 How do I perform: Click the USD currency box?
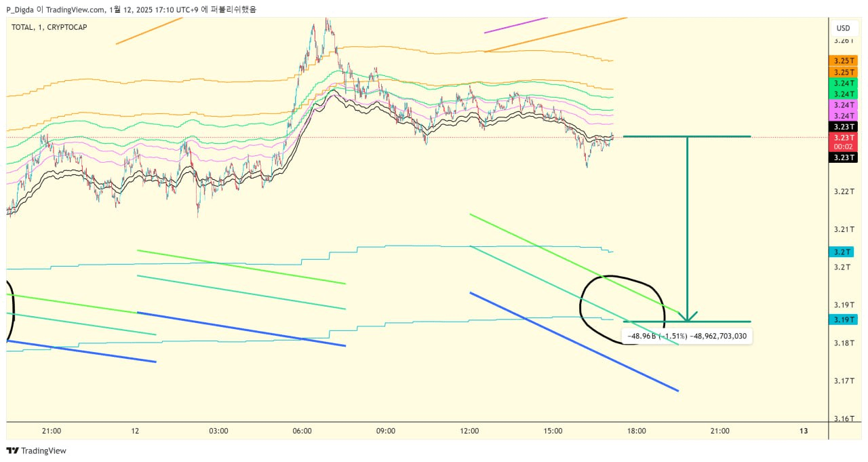[843, 28]
